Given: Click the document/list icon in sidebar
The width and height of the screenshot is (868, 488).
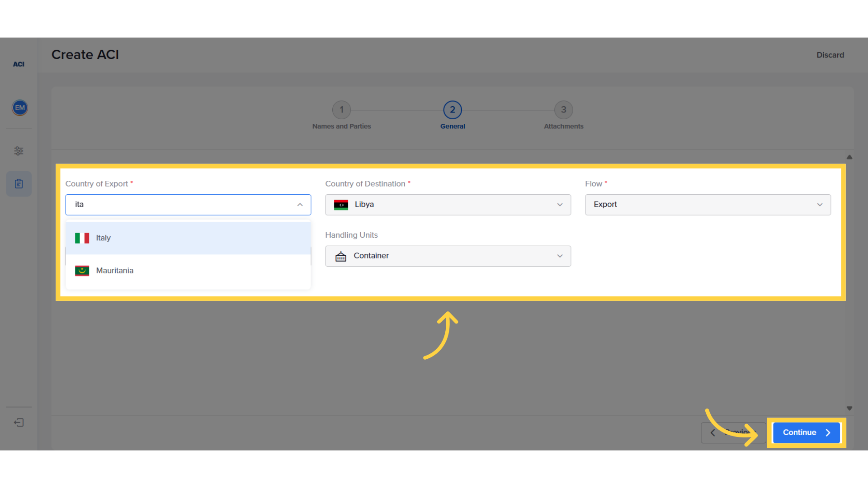Looking at the screenshot, I should pyautogui.click(x=19, y=183).
